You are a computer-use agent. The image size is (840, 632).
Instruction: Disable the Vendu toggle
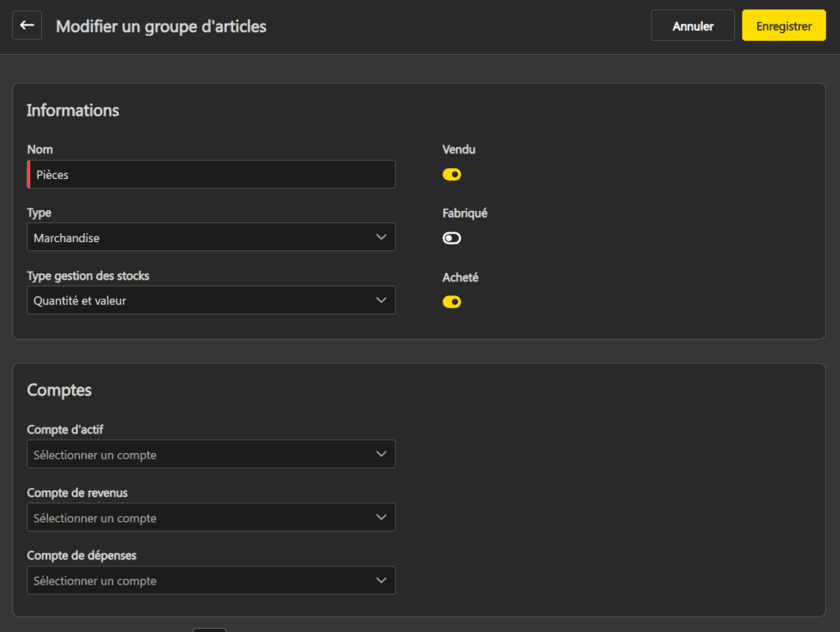pos(452,174)
